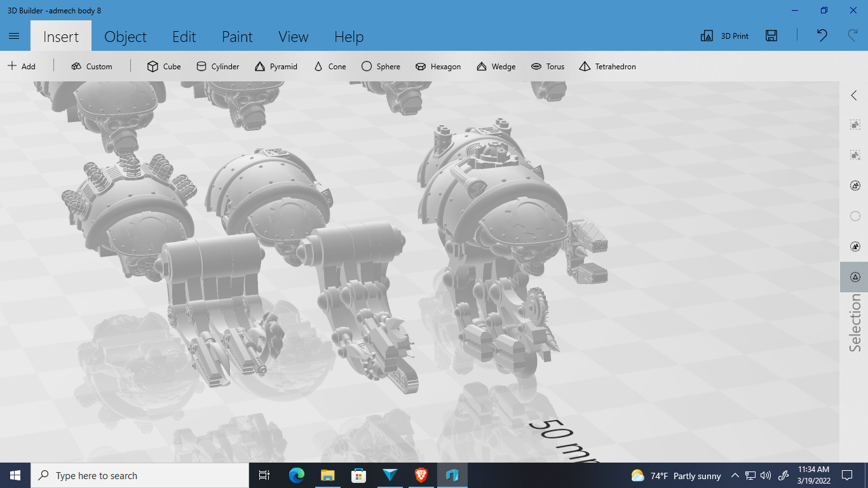Open the hamburger navigation menu
Image resolution: width=868 pixels, height=488 pixels.
(14, 36)
